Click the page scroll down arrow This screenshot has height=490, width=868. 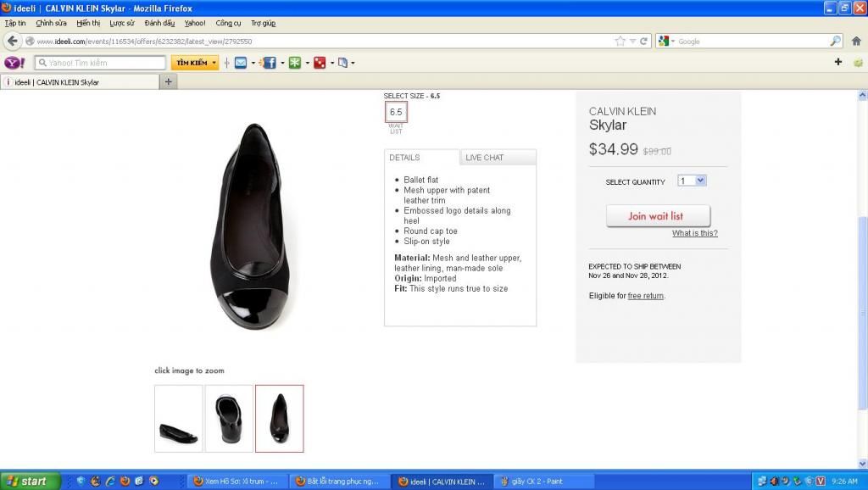pos(862,464)
